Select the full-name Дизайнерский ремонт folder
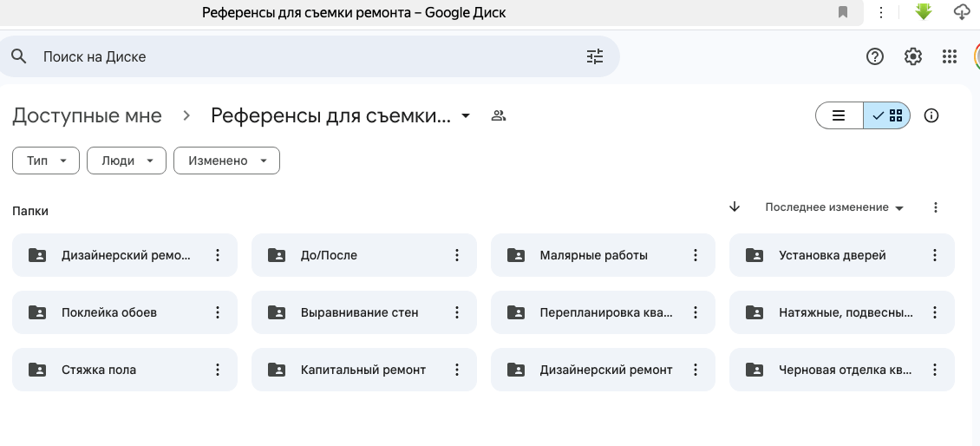This screenshot has height=446, width=980. (x=603, y=370)
